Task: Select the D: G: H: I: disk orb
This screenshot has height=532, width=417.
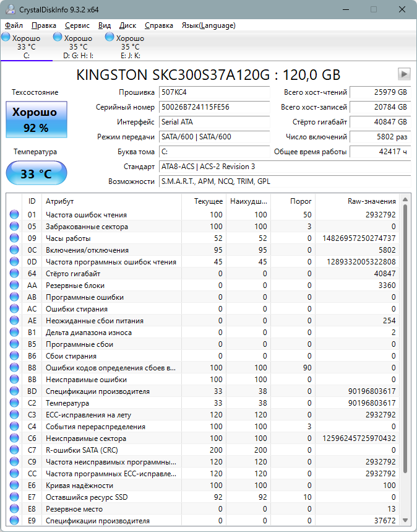Action: pyautogui.click(x=58, y=38)
